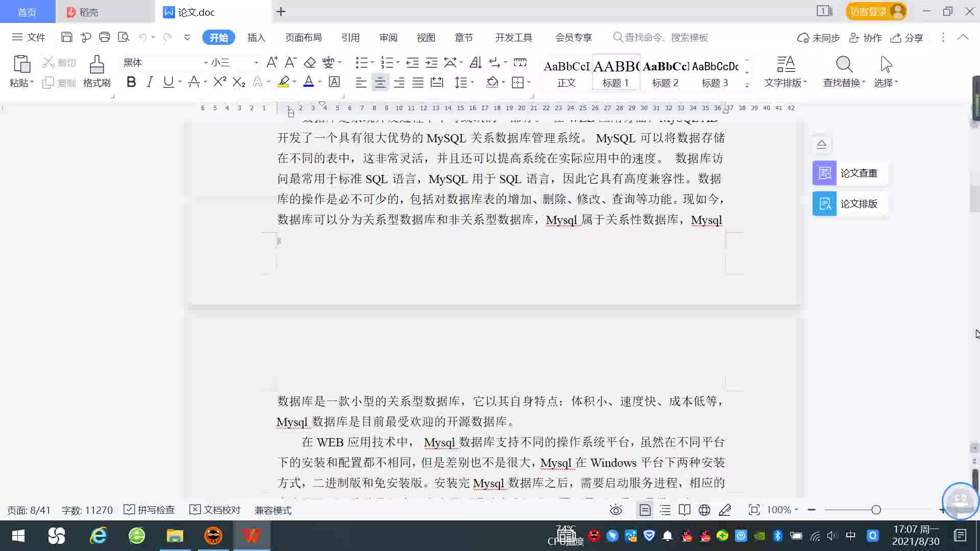The height and width of the screenshot is (551, 980).
Task: Click the Print icon in quick toolbar
Action: click(105, 37)
